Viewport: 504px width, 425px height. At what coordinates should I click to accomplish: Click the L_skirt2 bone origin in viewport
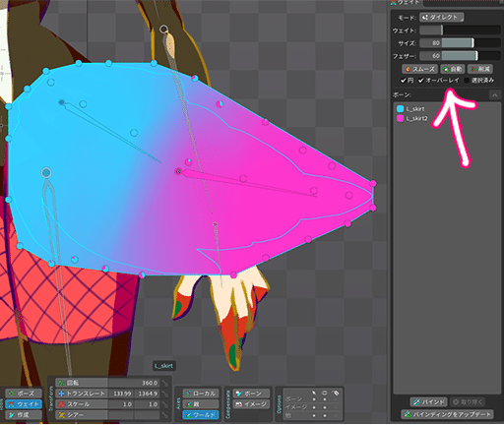coord(178,171)
